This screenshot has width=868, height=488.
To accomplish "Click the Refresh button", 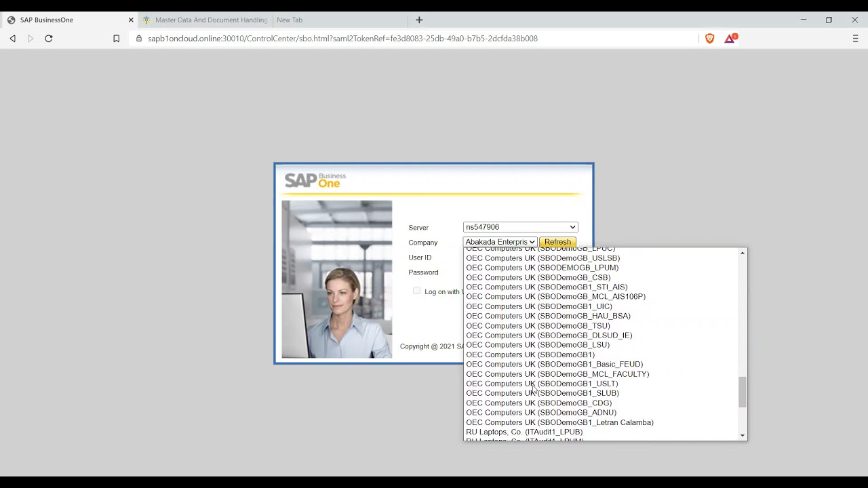I will click(x=557, y=242).
